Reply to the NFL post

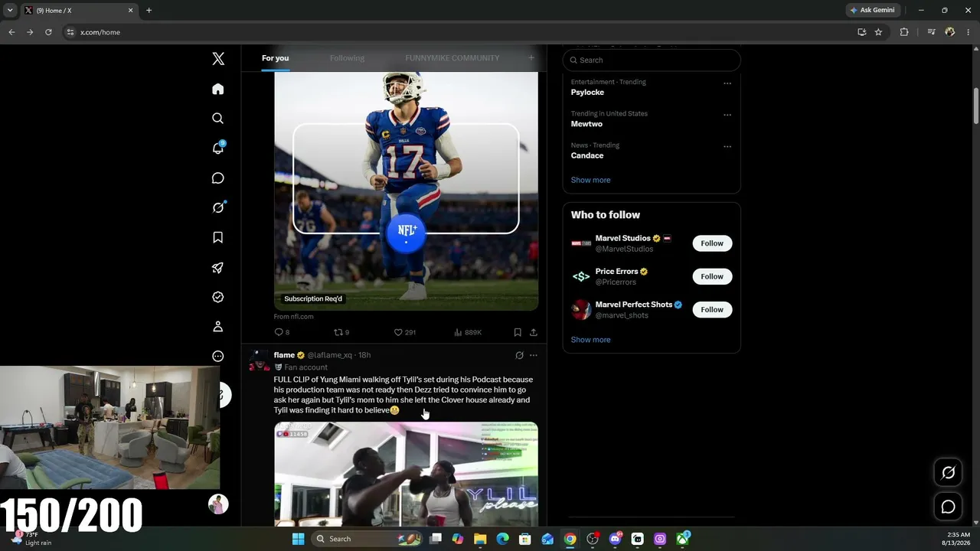(282, 332)
